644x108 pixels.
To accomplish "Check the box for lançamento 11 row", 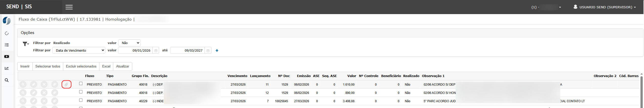I will (x=81, y=84).
